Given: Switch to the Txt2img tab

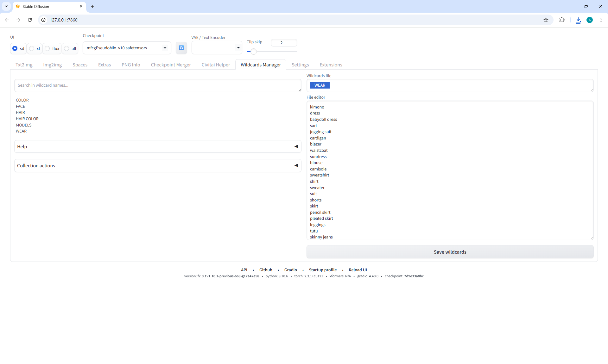Looking at the screenshot, I should (x=24, y=65).
